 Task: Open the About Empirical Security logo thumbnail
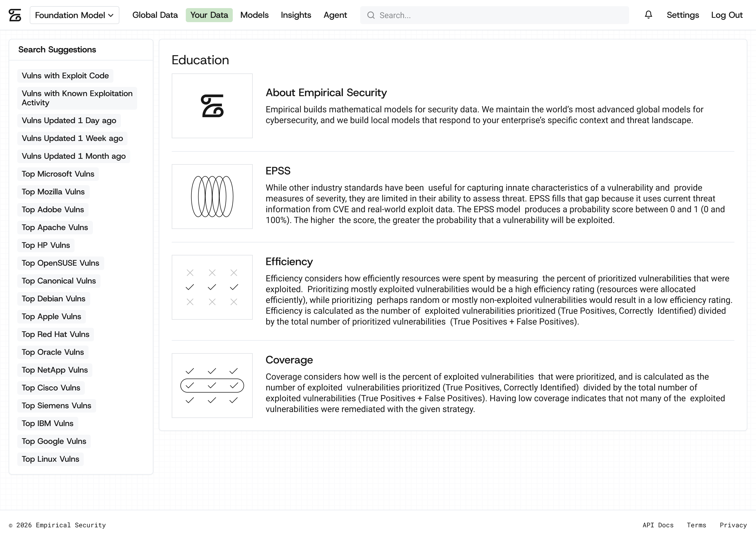point(212,106)
